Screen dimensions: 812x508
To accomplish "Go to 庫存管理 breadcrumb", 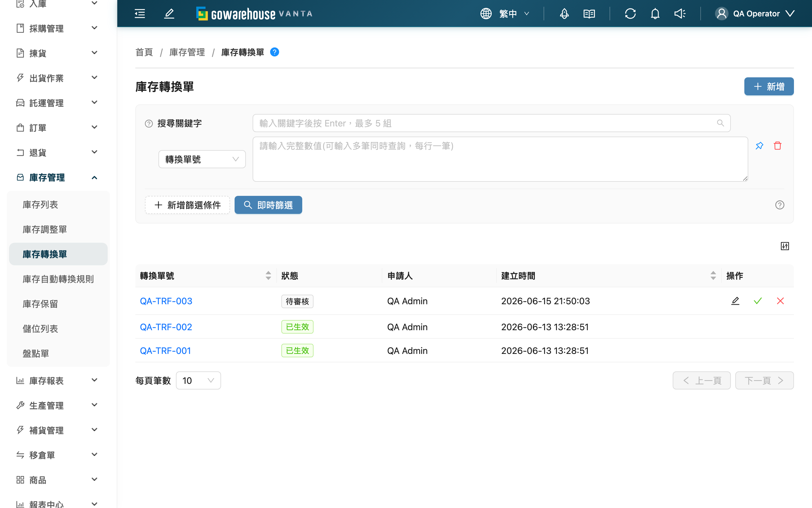I will (x=187, y=52).
